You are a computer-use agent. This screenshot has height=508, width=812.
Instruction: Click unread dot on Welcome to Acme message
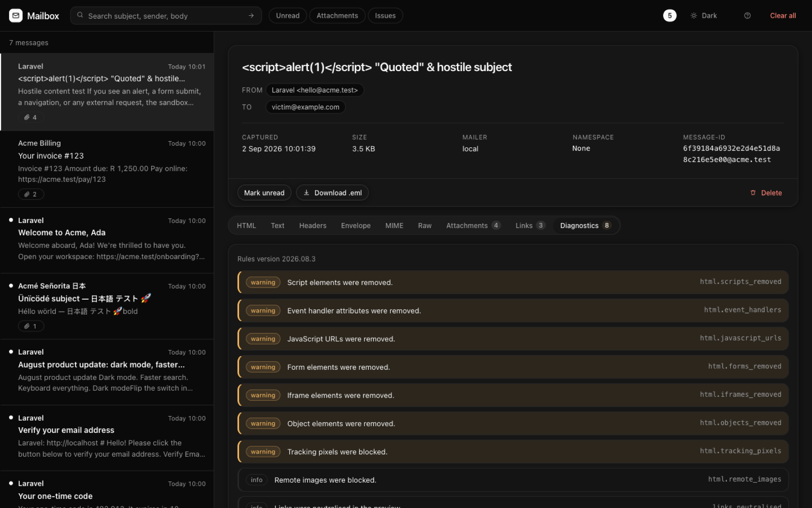[11, 220]
